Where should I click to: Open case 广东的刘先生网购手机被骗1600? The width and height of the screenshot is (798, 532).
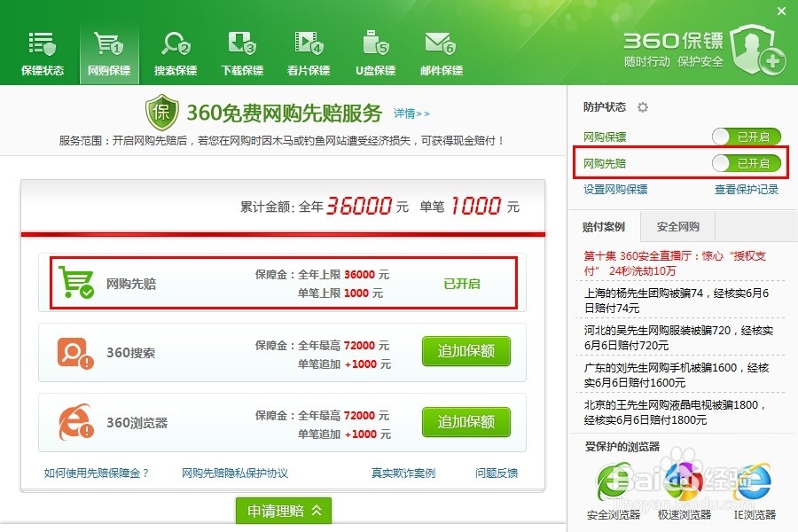click(x=677, y=375)
